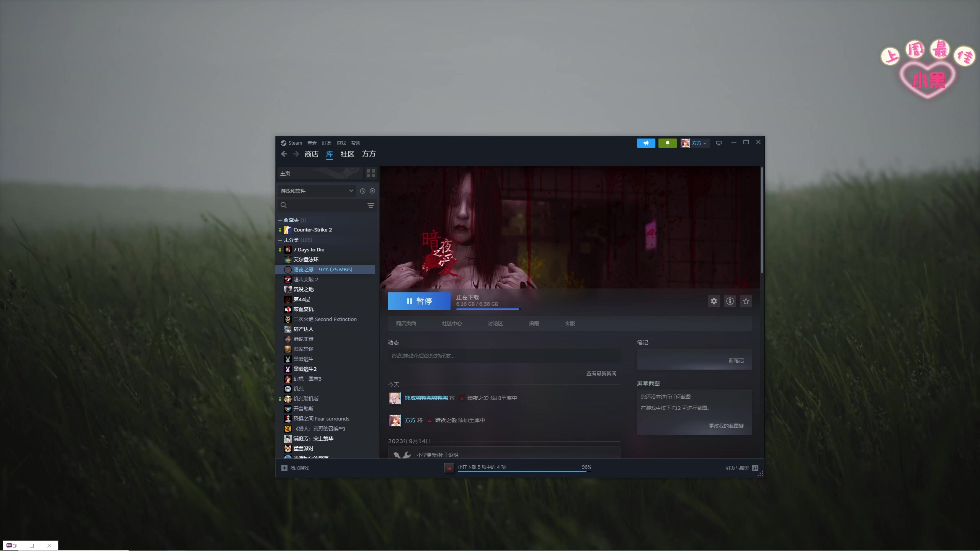Click 更改我的截图键 link
The image size is (980, 551).
point(726,426)
